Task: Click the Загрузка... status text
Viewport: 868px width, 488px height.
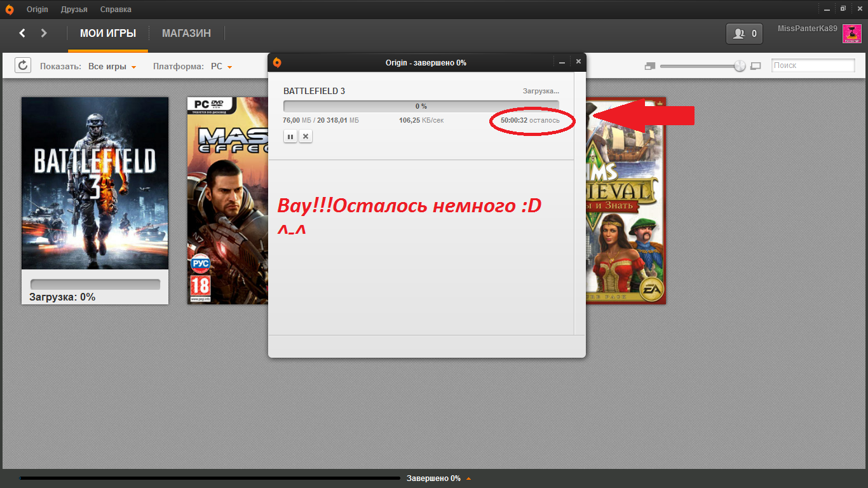Action: point(541,91)
